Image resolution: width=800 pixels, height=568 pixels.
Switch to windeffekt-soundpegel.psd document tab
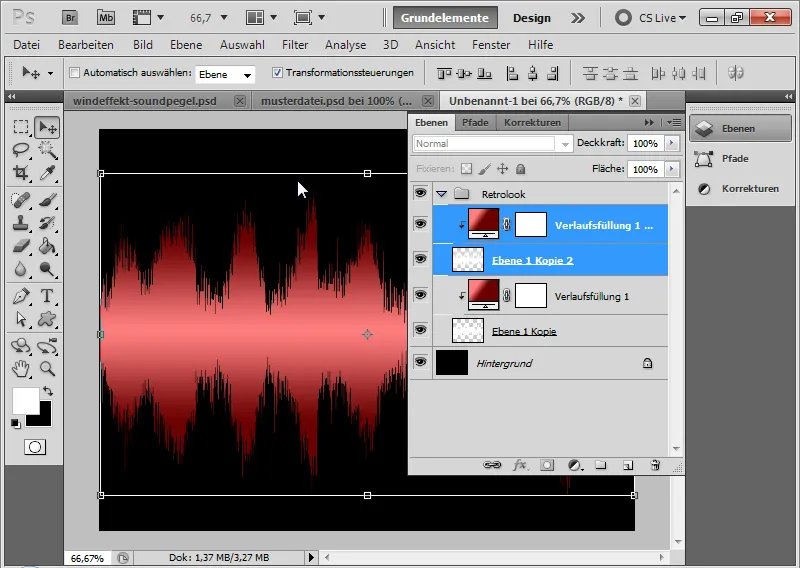[x=144, y=101]
